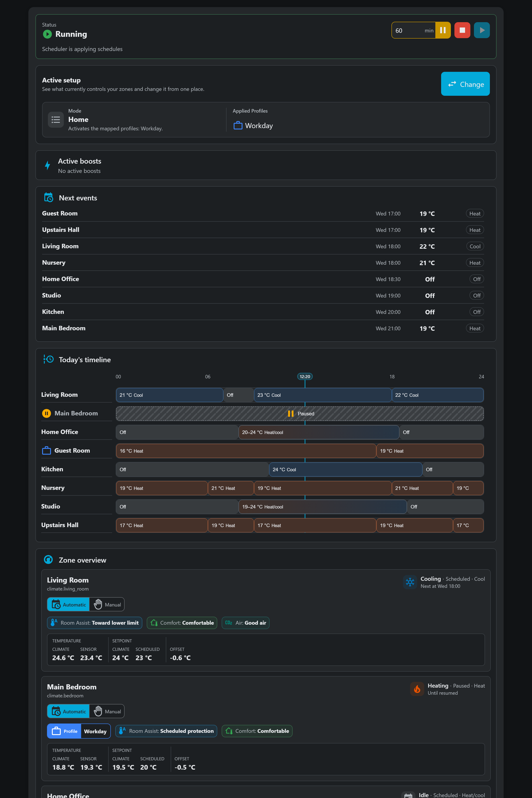
Task: Click the Zone overview gauge icon
Action: pyautogui.click(x=49, y=559)
